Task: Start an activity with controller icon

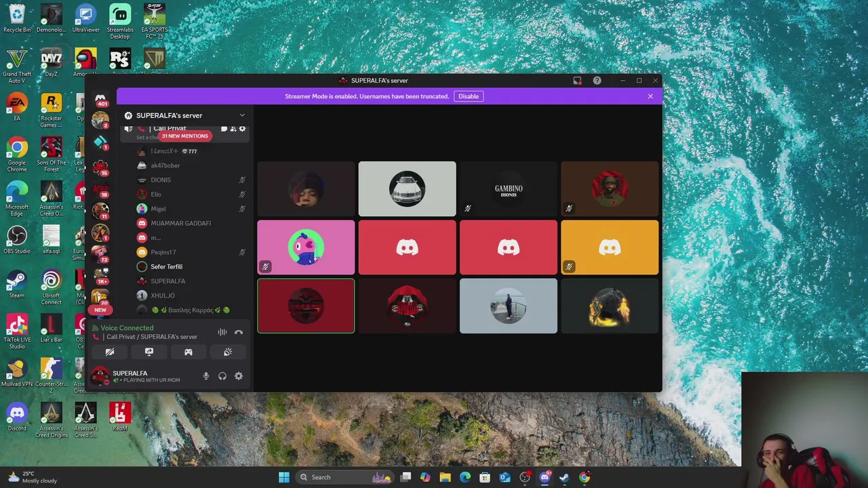Action: pyautogui.click(x=189, y=352)
